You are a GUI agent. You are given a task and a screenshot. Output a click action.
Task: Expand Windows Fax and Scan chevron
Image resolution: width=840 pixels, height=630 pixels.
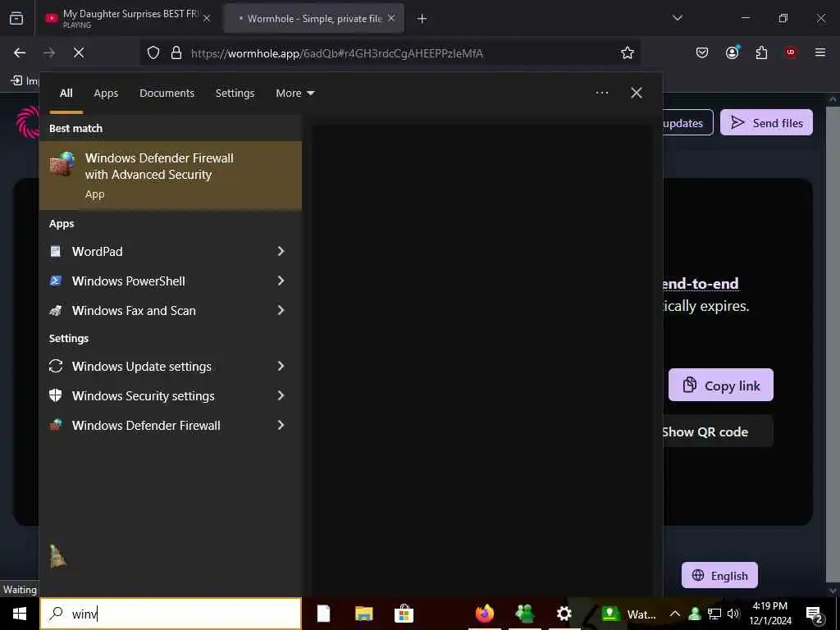pyautogui.click(x=281, y=310)
